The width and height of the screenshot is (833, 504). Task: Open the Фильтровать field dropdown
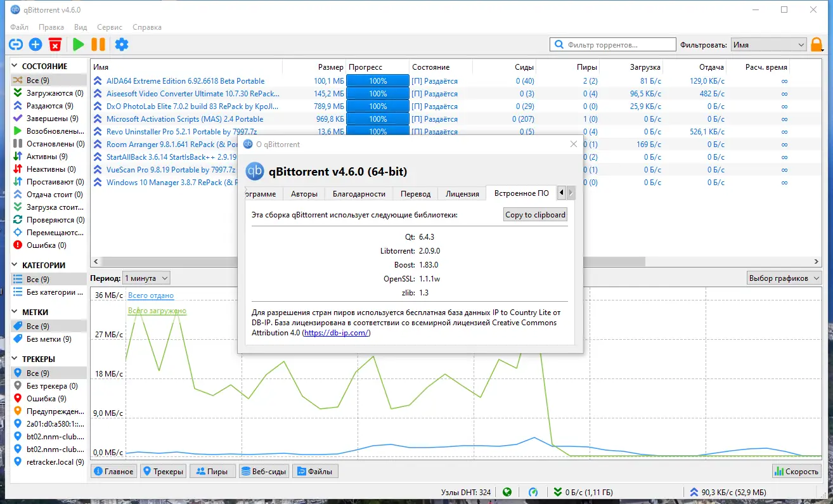pos(768,45)
